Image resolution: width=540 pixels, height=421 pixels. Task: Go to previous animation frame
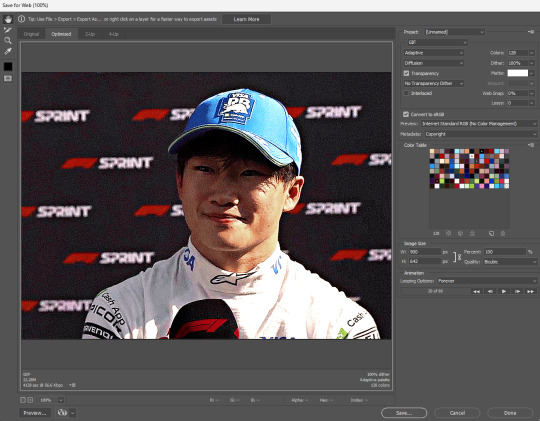coord(490,291)
